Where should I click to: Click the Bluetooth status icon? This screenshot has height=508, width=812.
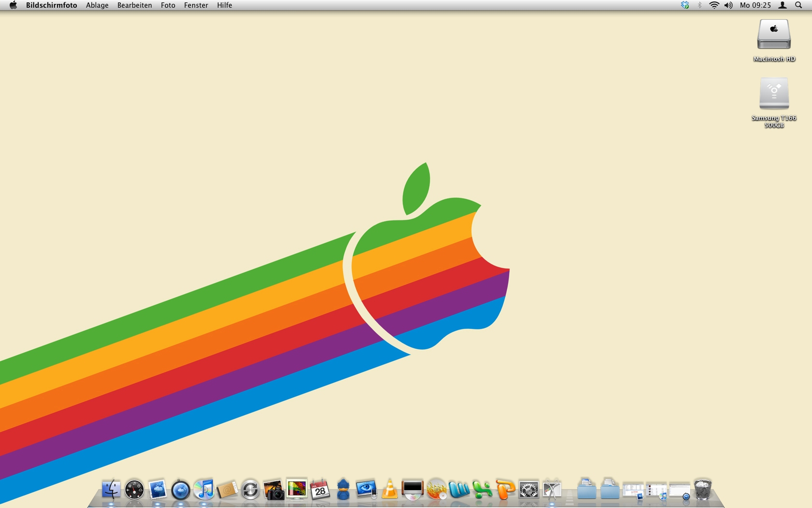[699, 5]
